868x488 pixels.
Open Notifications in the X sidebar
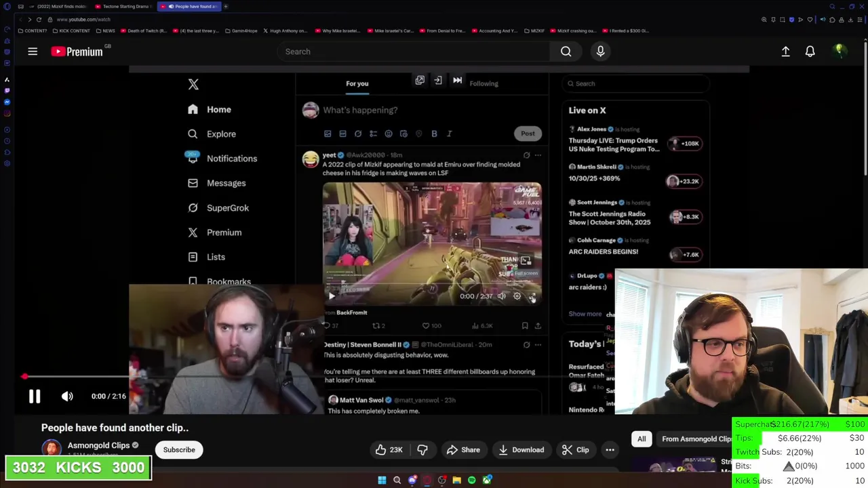click(x=222, y=159)
